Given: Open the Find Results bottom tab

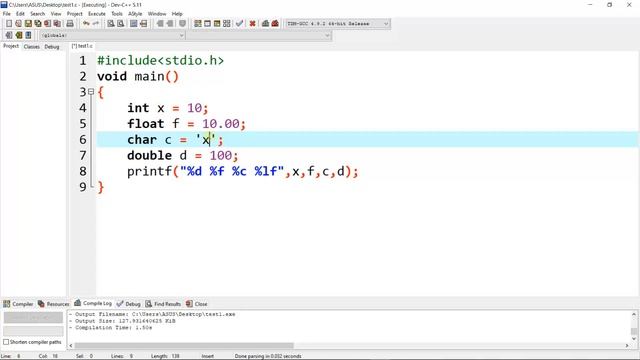Looking at the screenshot, I should pyautogui.click(x=163, y=304).
